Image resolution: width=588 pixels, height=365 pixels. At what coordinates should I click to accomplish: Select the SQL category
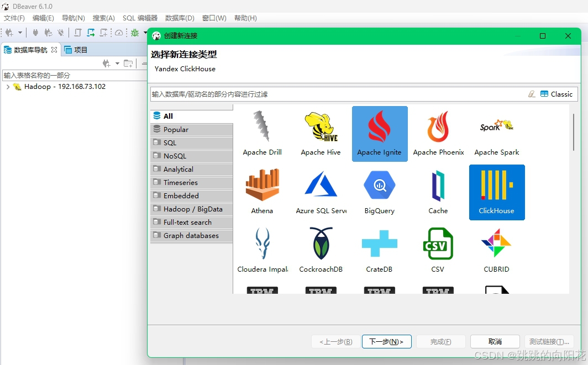pos(192,143)
